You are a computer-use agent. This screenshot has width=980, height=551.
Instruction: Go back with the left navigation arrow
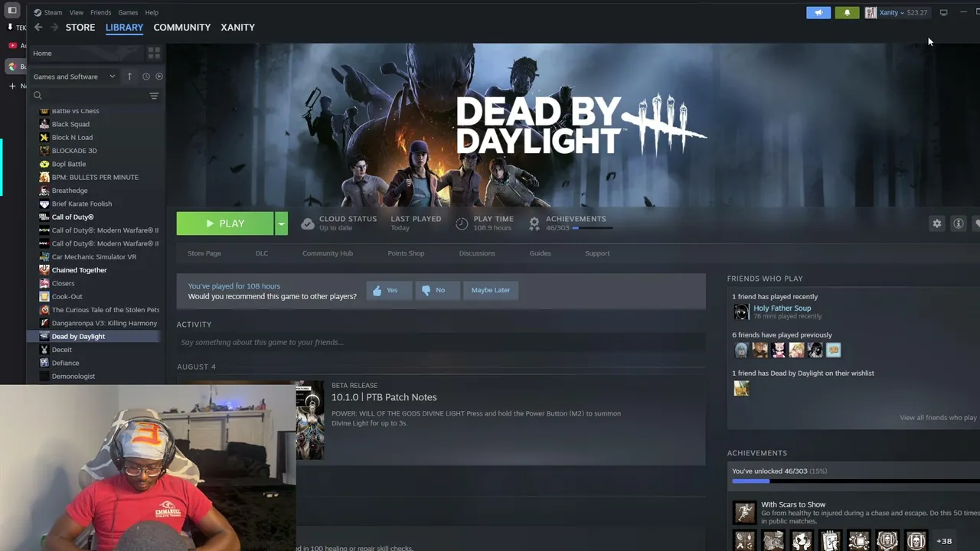point(38,28)
